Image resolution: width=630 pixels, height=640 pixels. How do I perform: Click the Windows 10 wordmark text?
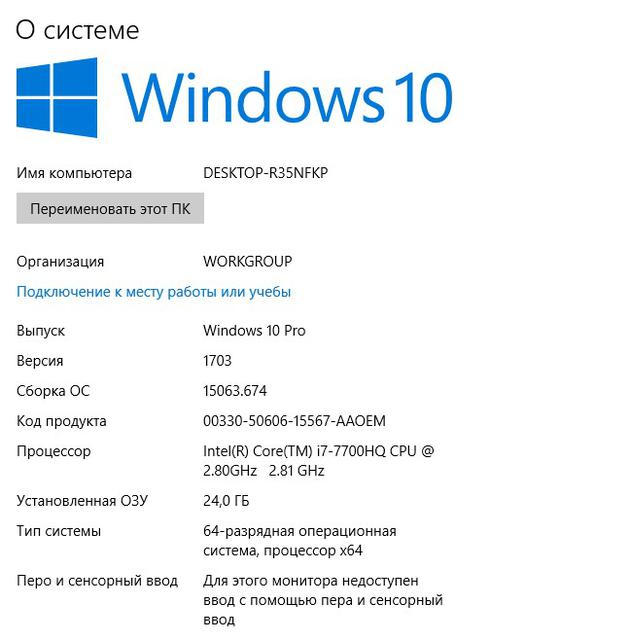[x=287, y=98]
